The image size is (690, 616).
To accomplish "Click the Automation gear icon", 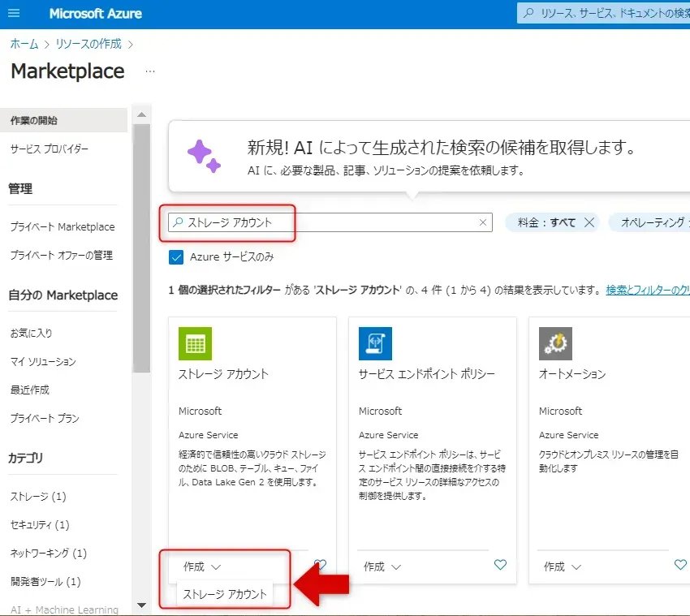I will [555, 343].
